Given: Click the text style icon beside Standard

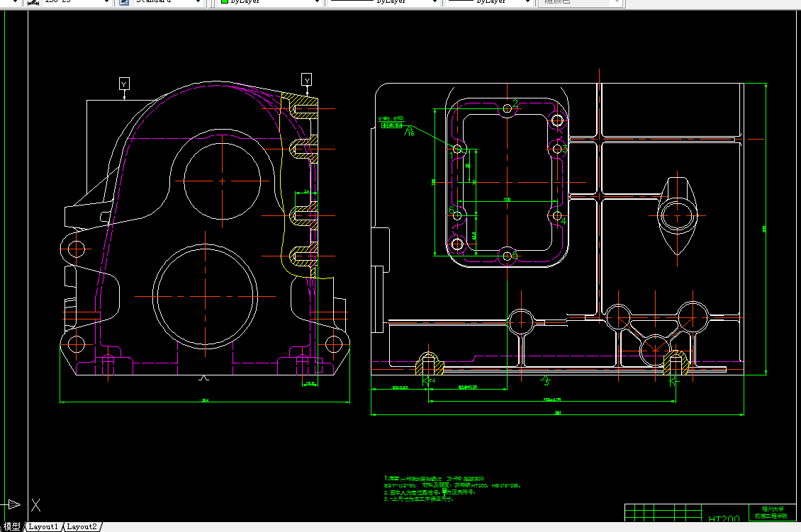Looking at the screenshot, I should point(123,2).
